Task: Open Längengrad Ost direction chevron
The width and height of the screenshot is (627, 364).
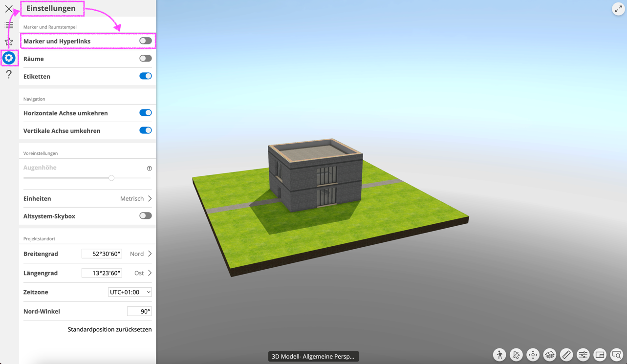Action: click(x=150, y=273)
